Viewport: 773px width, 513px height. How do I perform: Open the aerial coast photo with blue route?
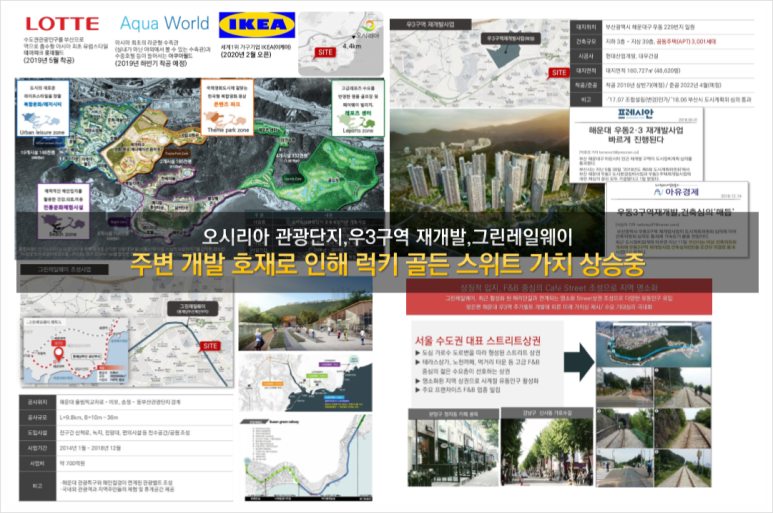653,344
